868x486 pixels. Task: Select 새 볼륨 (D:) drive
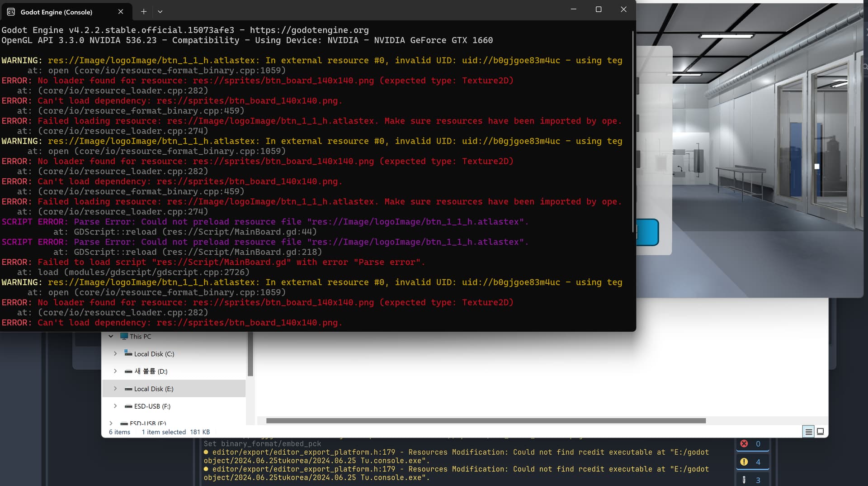(151, 371)
